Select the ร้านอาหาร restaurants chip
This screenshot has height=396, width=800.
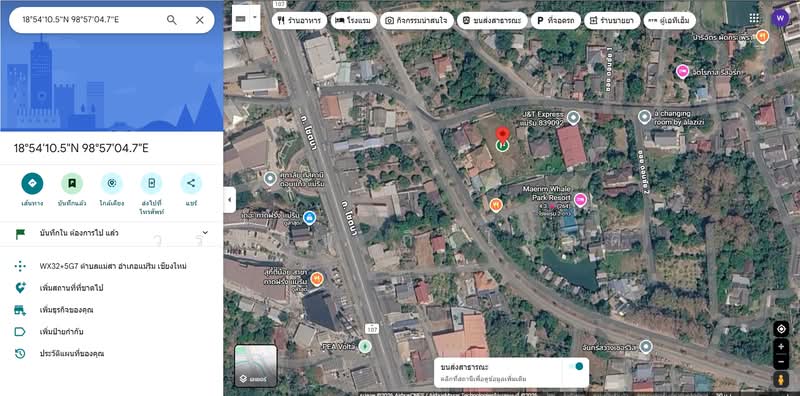pyautogui.click(x=299, y=20)
